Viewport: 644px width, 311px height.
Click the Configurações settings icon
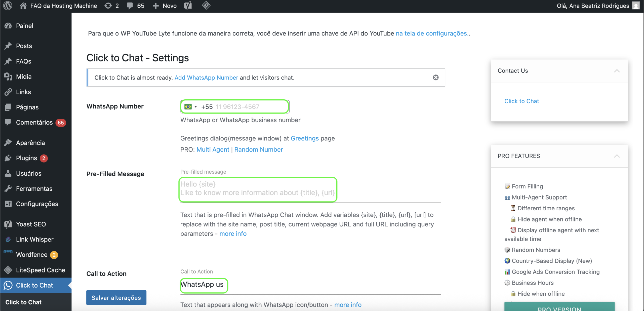coord(8,204)
